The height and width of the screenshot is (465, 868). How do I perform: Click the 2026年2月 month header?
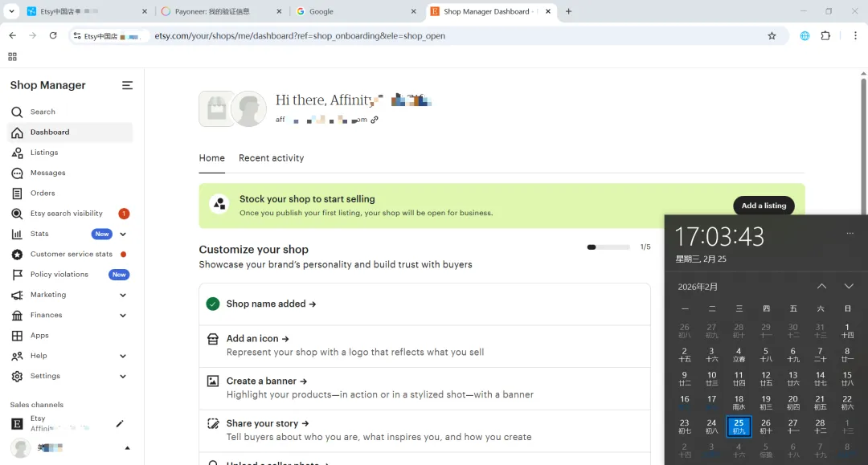698,287
